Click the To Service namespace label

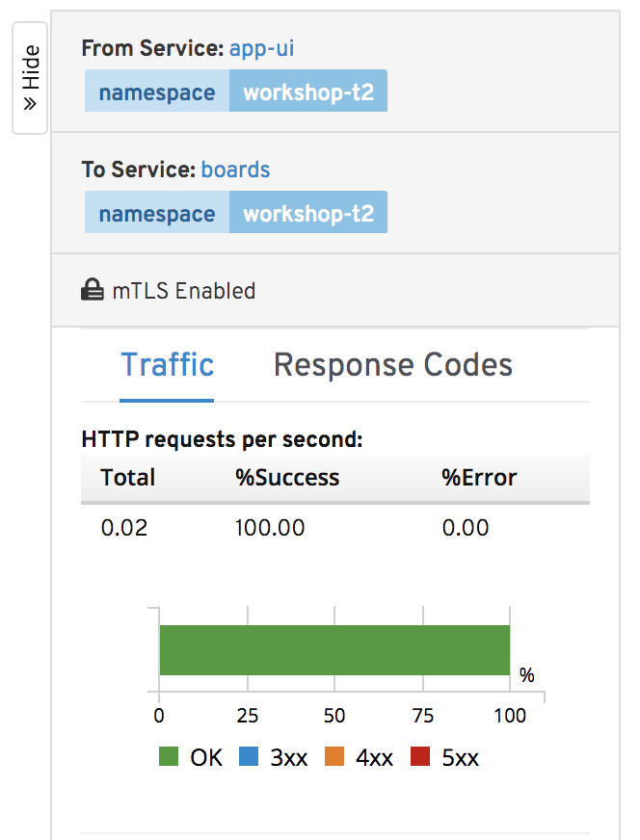coord(157,212)
